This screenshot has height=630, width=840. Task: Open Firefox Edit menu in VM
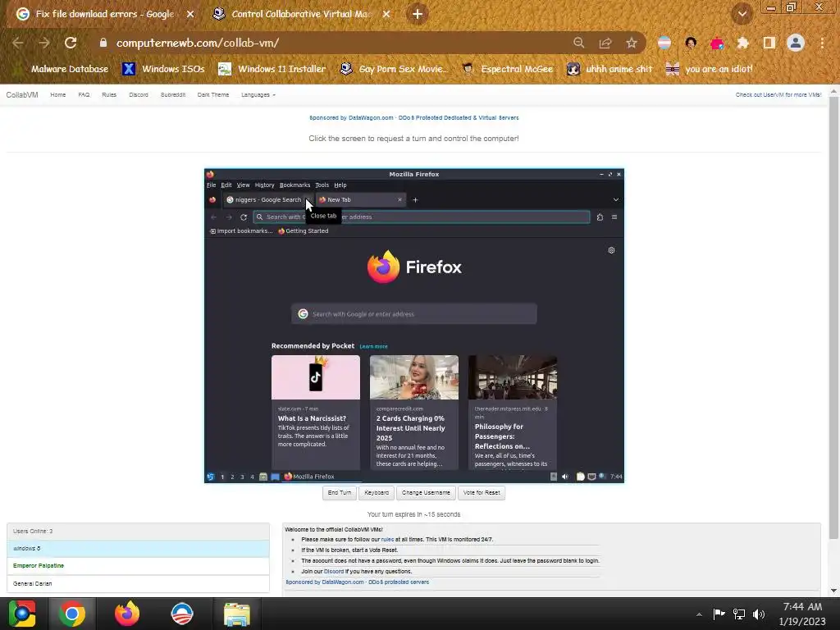(x=226, y=185)
